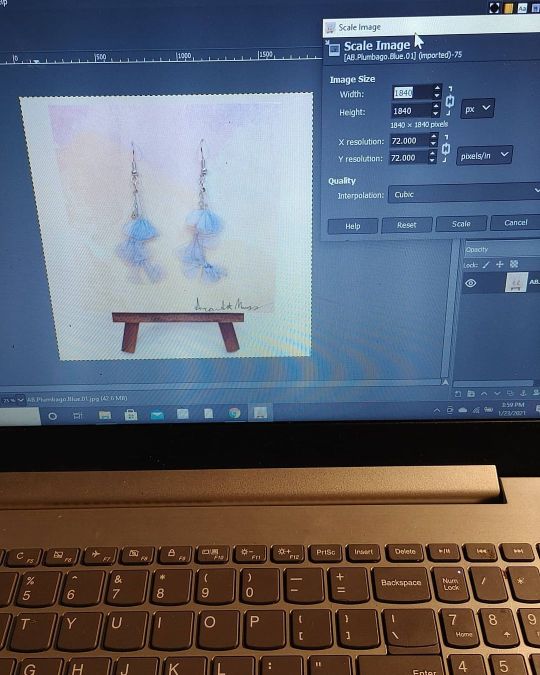The width and height of the screenshot is (540, 675).
Task: Increase Width with the up stepper arrow
Action: coord(437,88)
